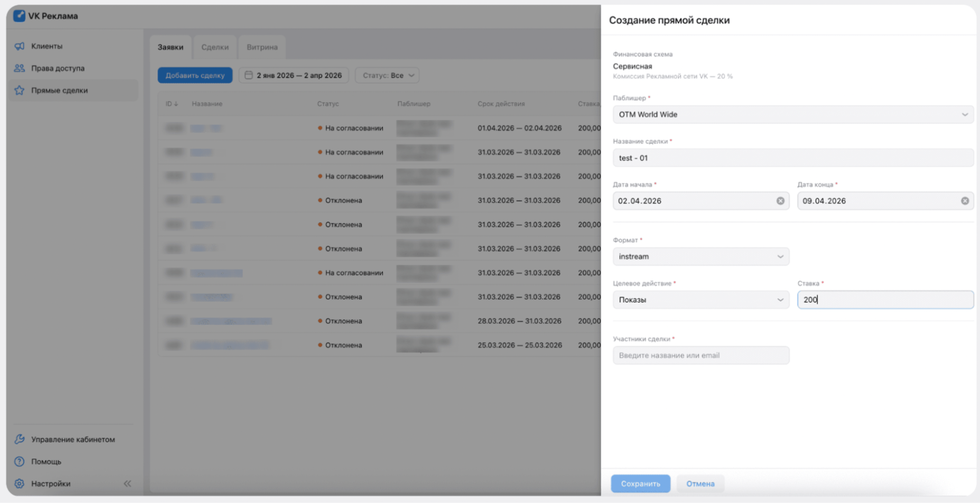This screenshot has width=980, height=503.
Task: Switch to the Сделки tab
Action: 215,47
